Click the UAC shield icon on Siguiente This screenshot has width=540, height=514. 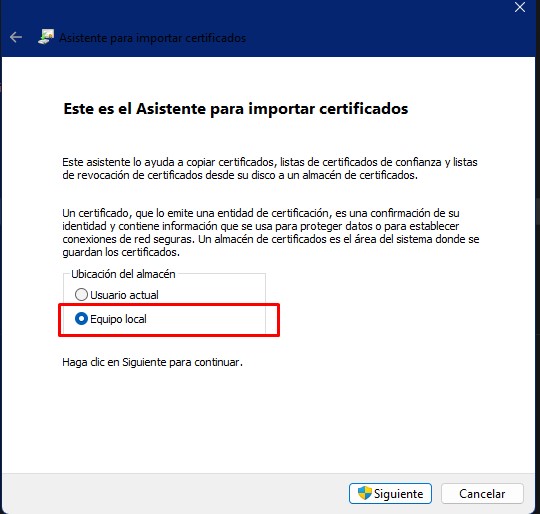(x=365, y=493)
